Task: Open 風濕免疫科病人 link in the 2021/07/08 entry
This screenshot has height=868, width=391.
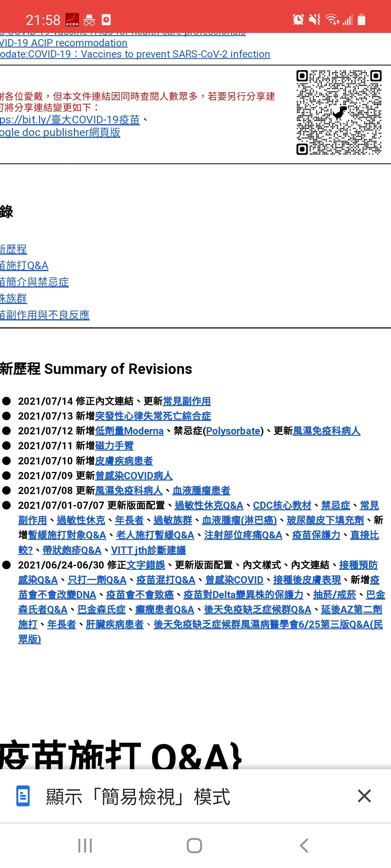Action: [129, 490]
